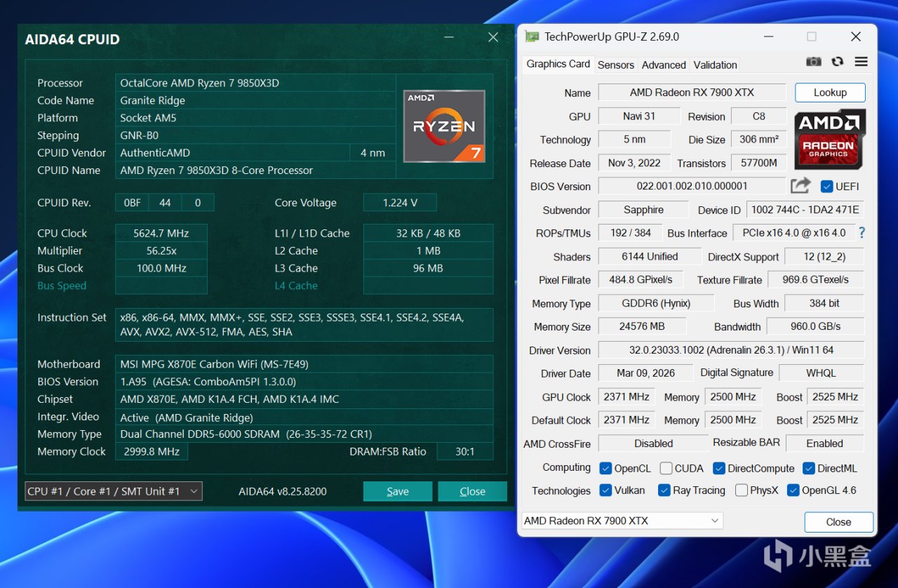The height and width of the screenshot is (588, 898).
Task: Click the AMD CrossFire Disabled field
Action: point(653,443)
